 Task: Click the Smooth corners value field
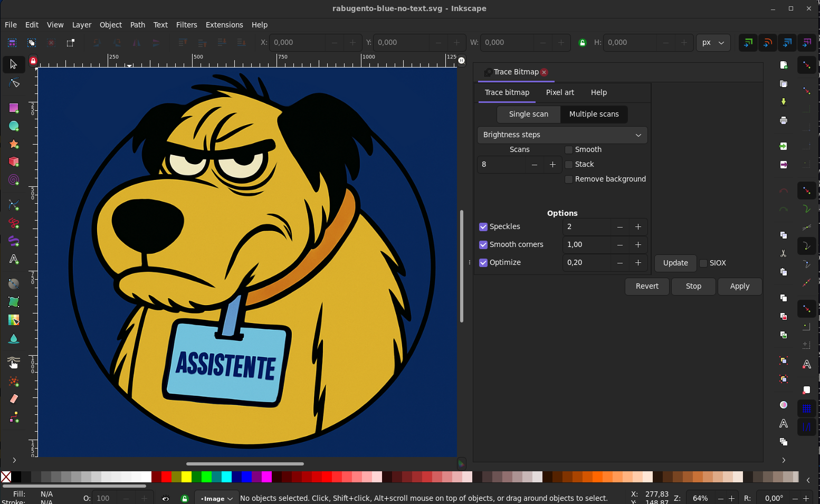(587, 245)
